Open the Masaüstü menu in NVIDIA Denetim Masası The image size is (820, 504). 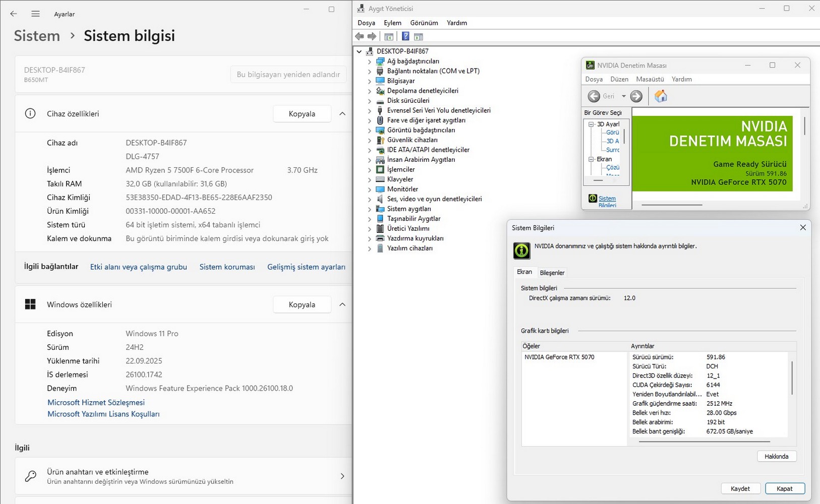coord(650,79)
